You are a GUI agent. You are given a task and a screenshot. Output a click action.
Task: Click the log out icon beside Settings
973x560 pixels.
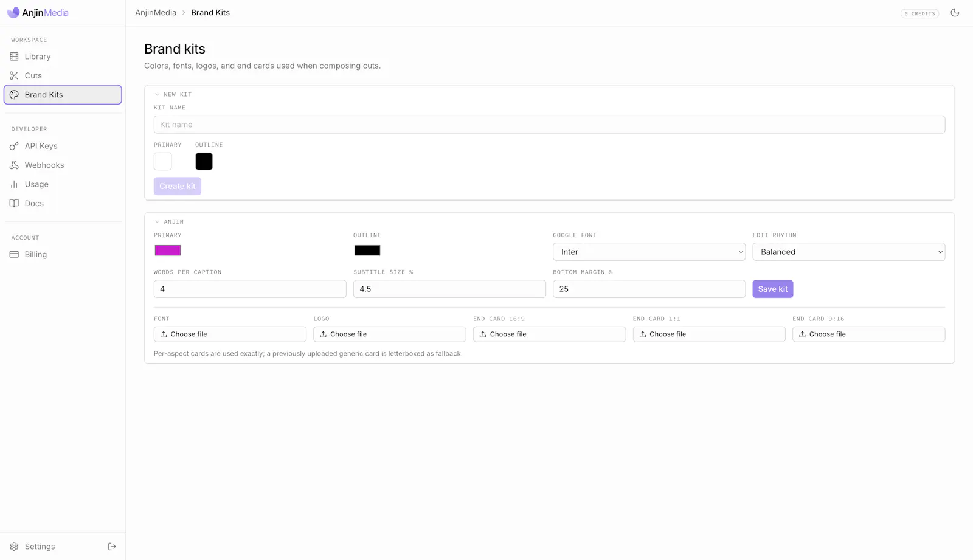click(x=112, y=547)
